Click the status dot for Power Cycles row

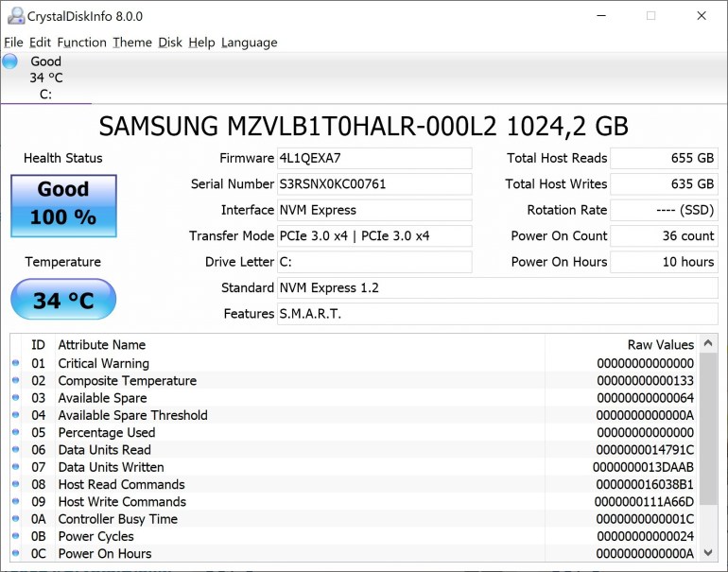(x=15, y=536)
